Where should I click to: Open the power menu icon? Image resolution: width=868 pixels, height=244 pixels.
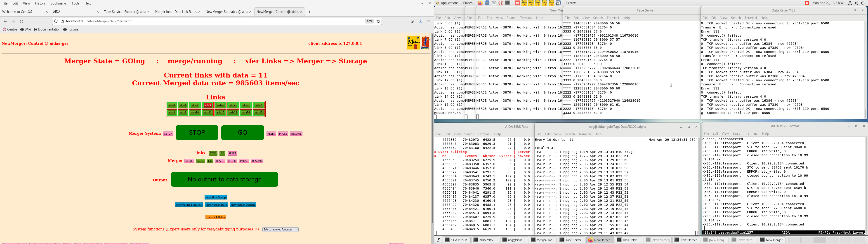tap(863, 3)
